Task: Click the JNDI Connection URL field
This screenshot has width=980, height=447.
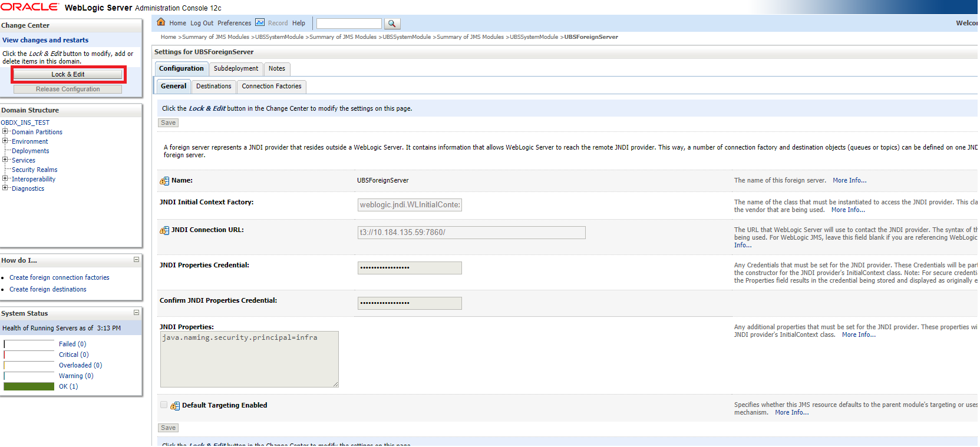Action: (471, 233)
